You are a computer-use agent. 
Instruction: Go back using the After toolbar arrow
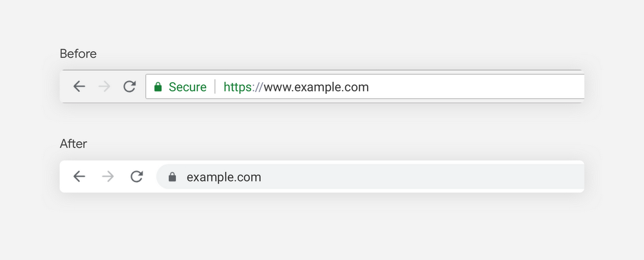[x=79, y=176]
